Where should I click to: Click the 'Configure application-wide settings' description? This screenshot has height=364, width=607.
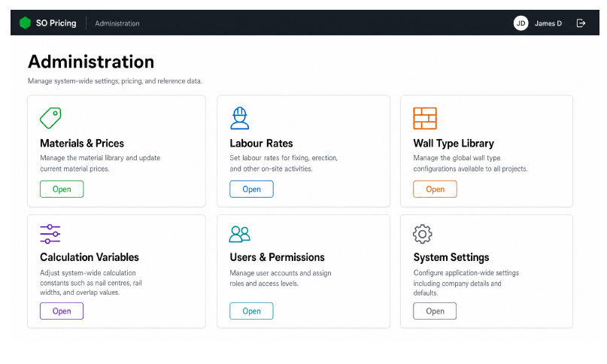(466, 283)
